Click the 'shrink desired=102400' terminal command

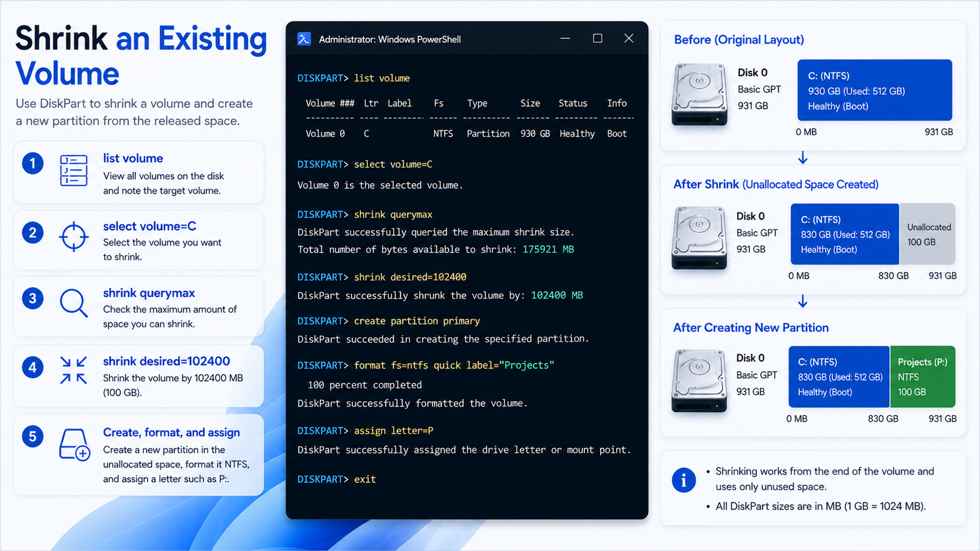coord(410,277)
